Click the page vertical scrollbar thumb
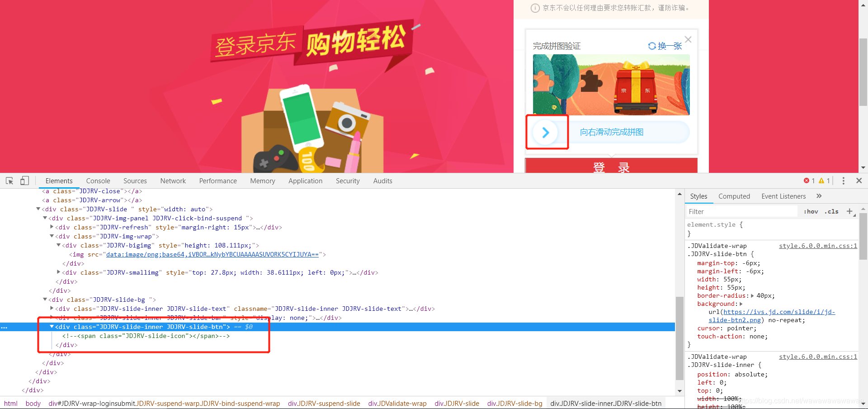The height and width of the screenshot is (409, 868). 863,71
